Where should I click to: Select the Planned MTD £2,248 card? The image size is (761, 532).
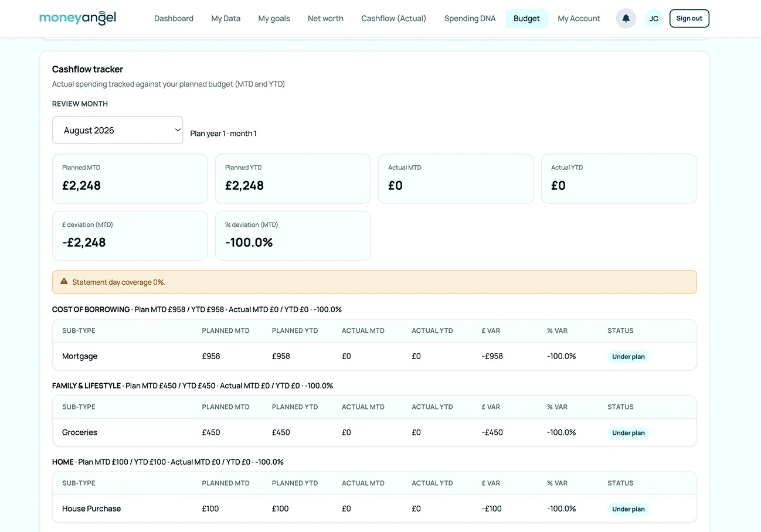pos(130,179)
